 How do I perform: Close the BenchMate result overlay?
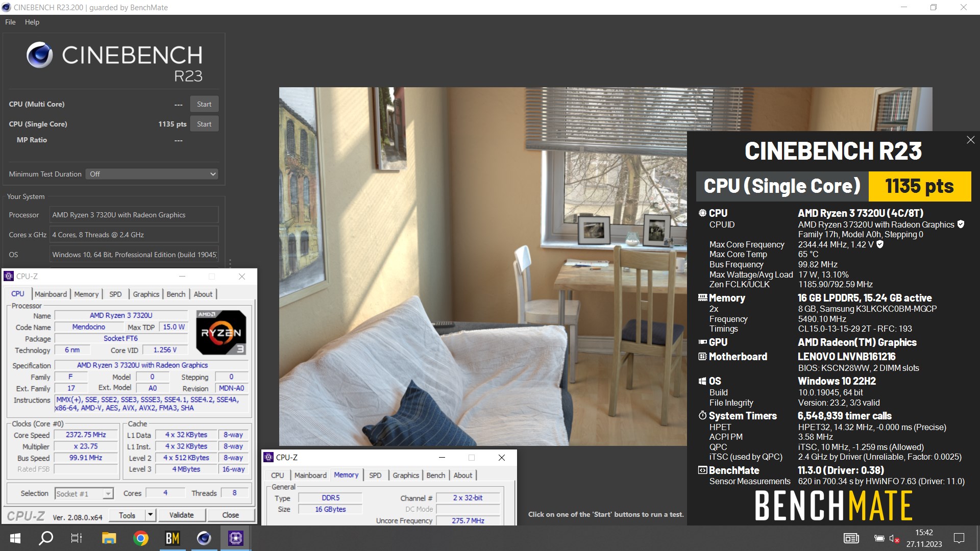tap(970, 140)
